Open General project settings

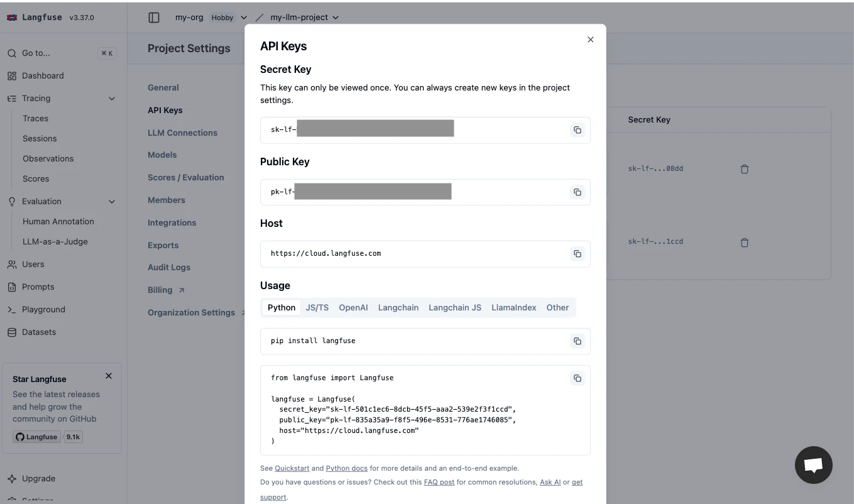point(163,88)
